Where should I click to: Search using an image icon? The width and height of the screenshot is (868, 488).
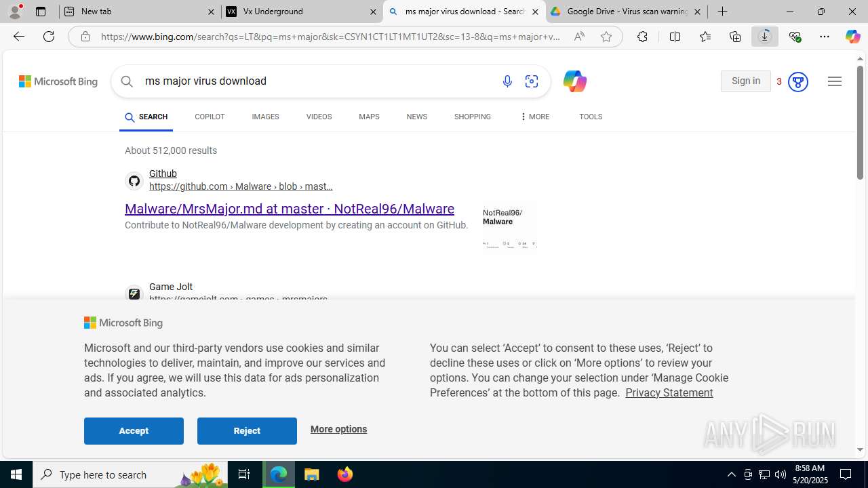pyautogui.click(x=532, y=81)
